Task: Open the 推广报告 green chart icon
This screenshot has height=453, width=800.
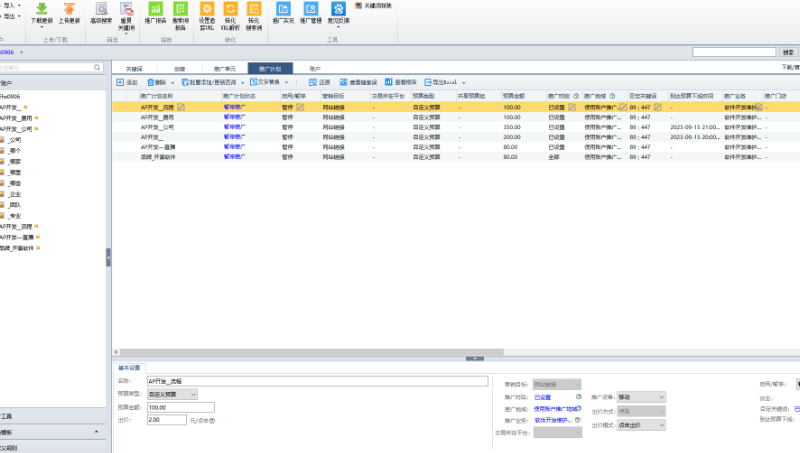Action: click(x=155, y=9)
